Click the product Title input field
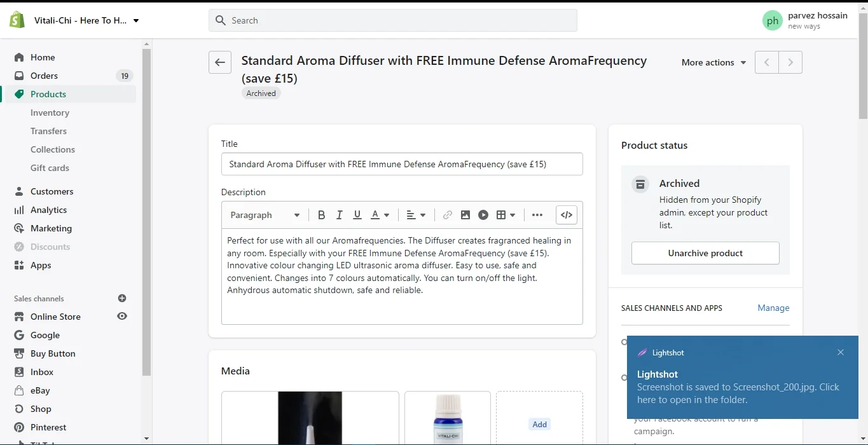 pyautogui.click(x=402, y=164)
